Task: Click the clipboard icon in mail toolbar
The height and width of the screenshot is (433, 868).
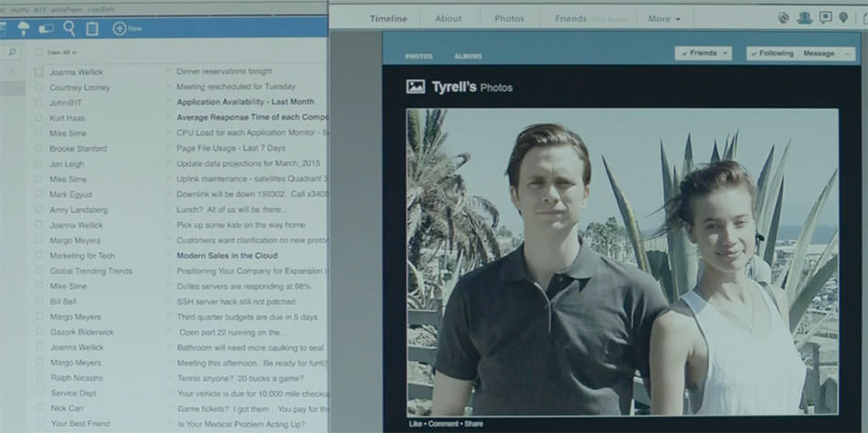Action: (x=92, y=28)
